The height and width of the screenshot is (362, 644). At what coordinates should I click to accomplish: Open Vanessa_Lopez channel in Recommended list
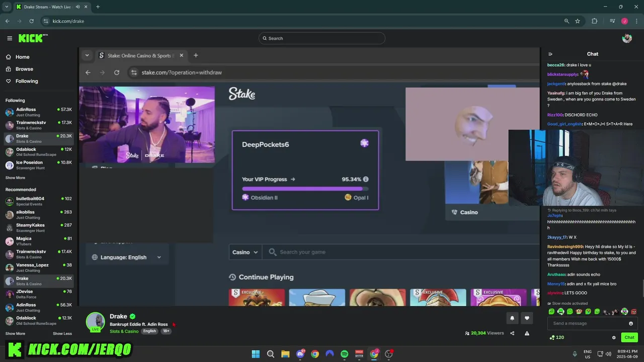(39, 267)
